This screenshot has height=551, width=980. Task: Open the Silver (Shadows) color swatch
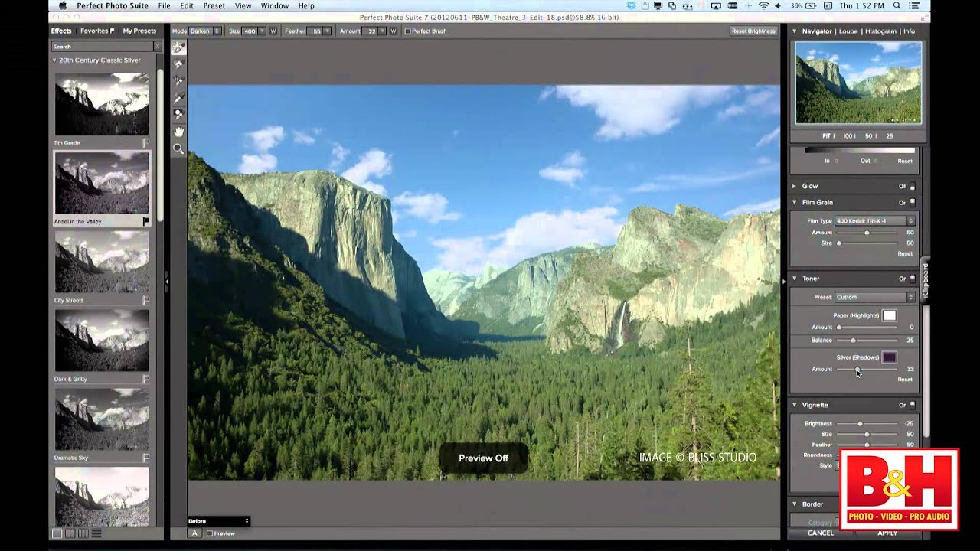tap(889, 357)
